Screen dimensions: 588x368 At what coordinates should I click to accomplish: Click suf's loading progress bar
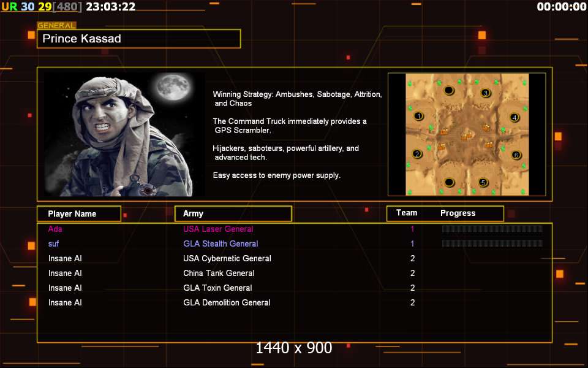tap(492, 243)
